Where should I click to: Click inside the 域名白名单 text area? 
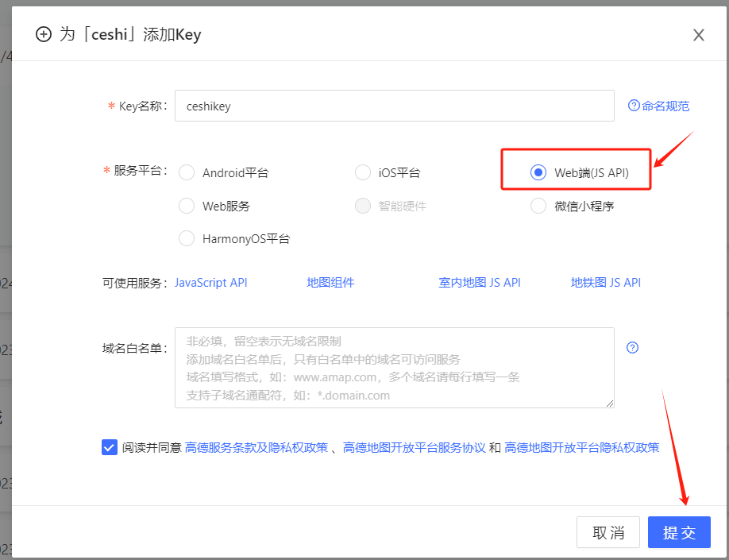tap(394, 368)
